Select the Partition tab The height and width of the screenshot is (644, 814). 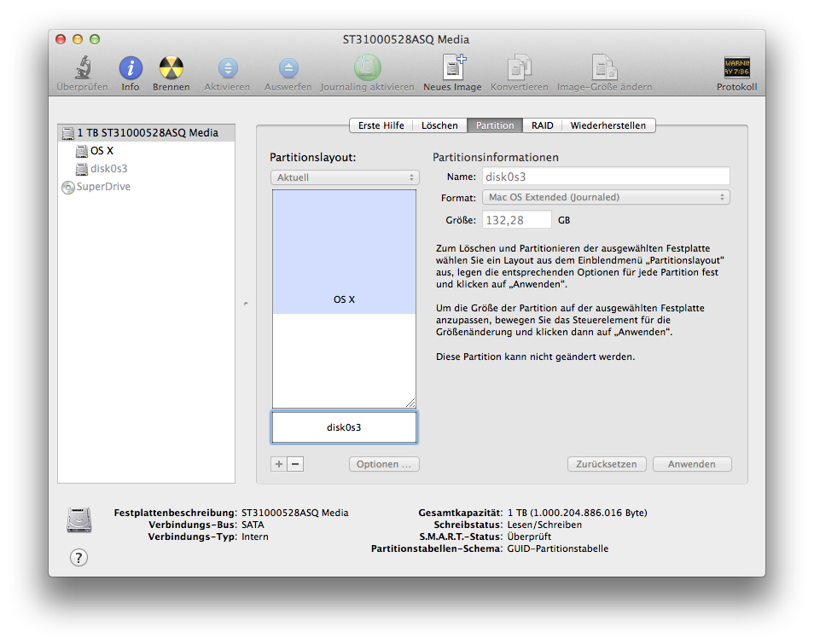(x=495, y=125)
